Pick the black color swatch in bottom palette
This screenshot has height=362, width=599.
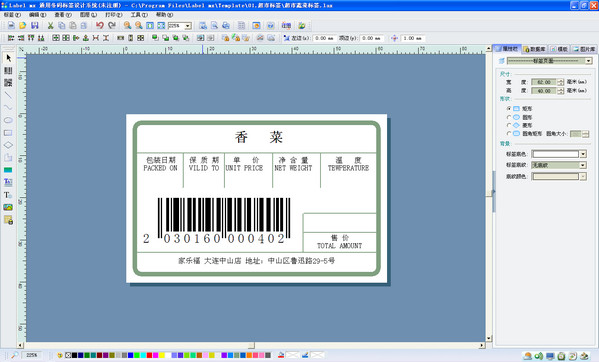pyautogui.click(x=74, y=355)
